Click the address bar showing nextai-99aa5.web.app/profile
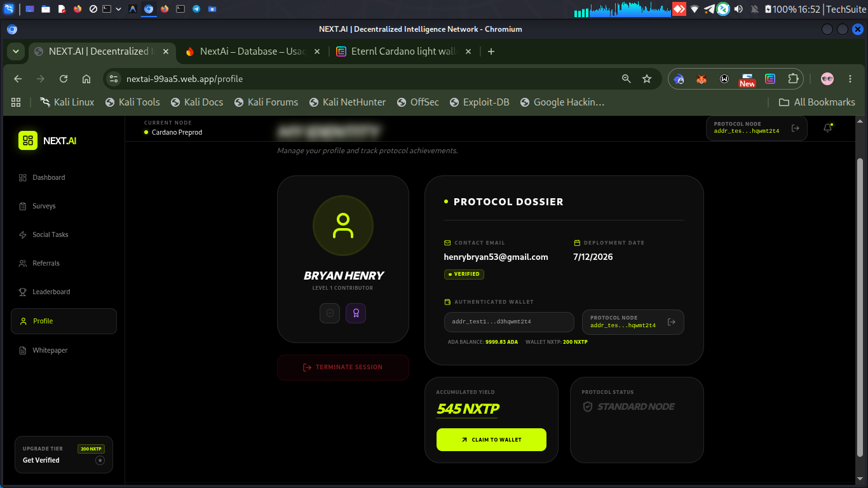Viewport: 868px width, 488px height. coord(361,79)
